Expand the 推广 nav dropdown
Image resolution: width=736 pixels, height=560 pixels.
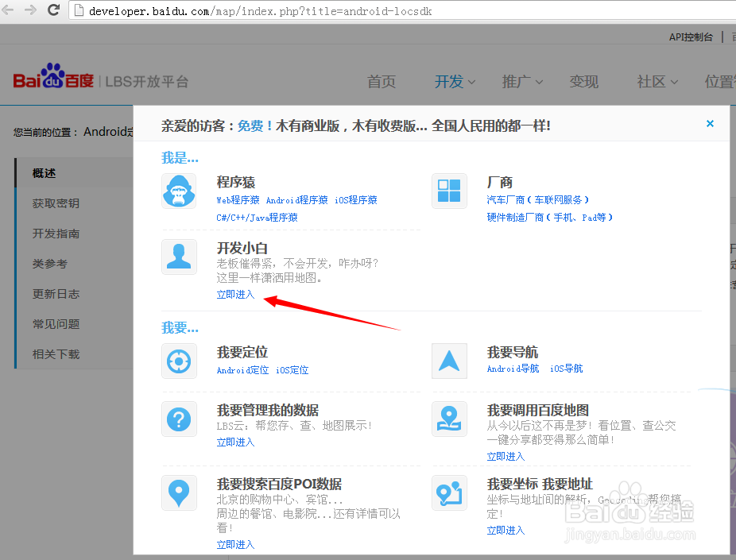coord(522,82)
